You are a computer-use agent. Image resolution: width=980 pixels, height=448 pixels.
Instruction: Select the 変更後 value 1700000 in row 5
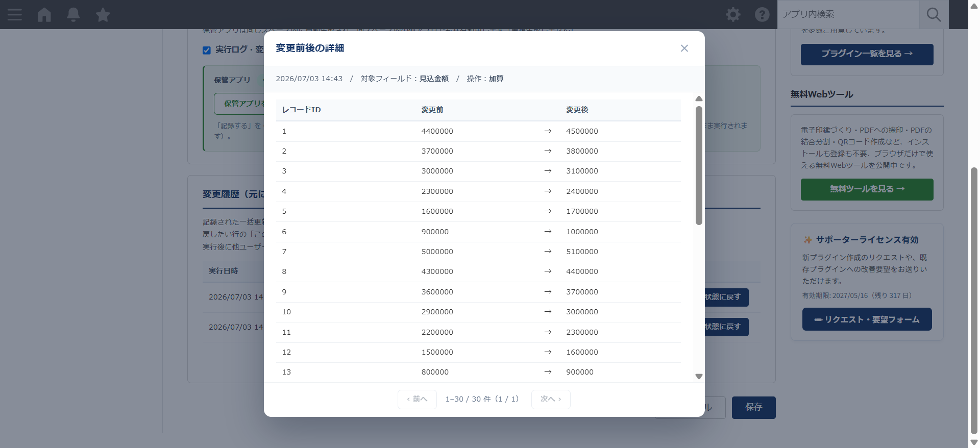coord(582,211)
